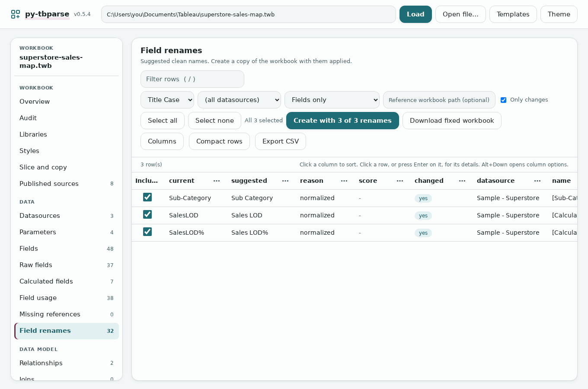Click the Load button
Image resolution: width=588 pixels, height=389 pixels.
415,14
